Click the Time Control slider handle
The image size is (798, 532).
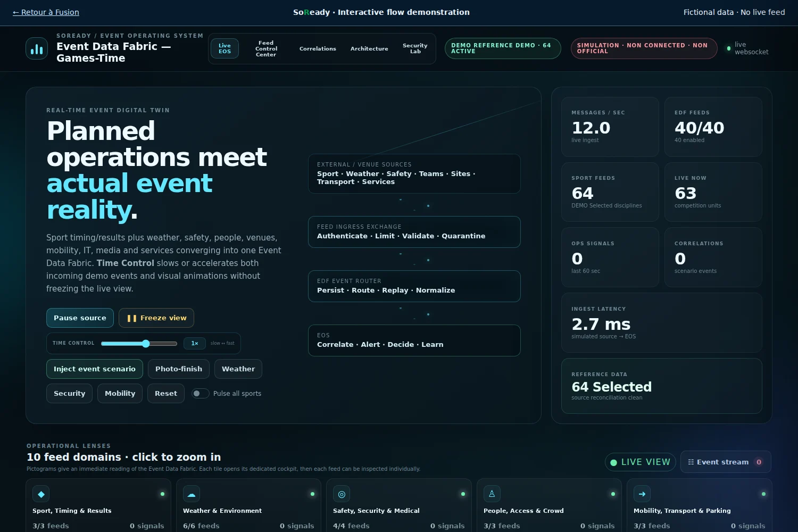(146, 344)
